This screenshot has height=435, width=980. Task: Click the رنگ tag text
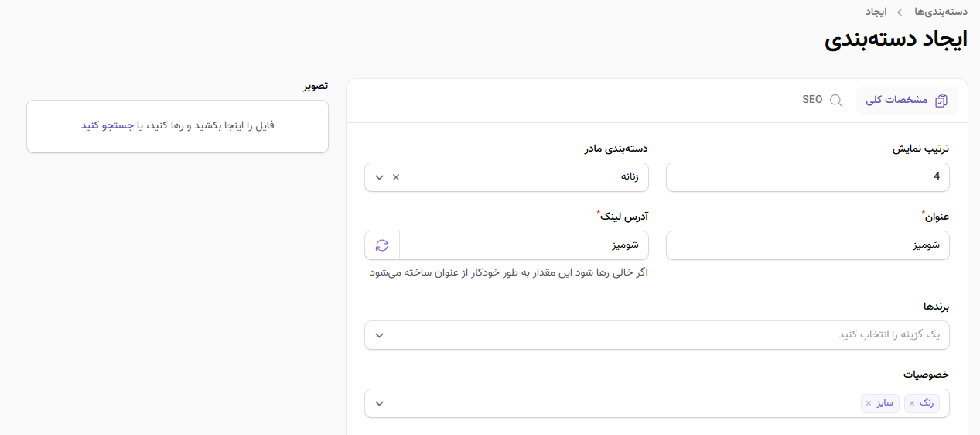927,403
